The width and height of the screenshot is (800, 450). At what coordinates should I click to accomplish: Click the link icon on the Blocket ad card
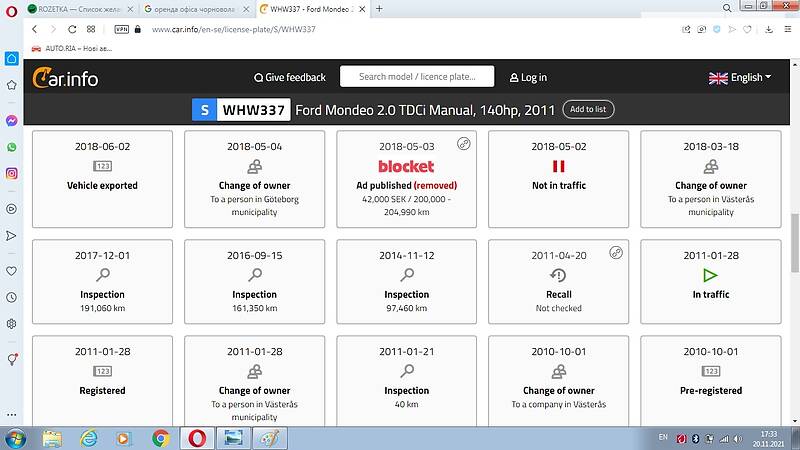coord(463,144)
